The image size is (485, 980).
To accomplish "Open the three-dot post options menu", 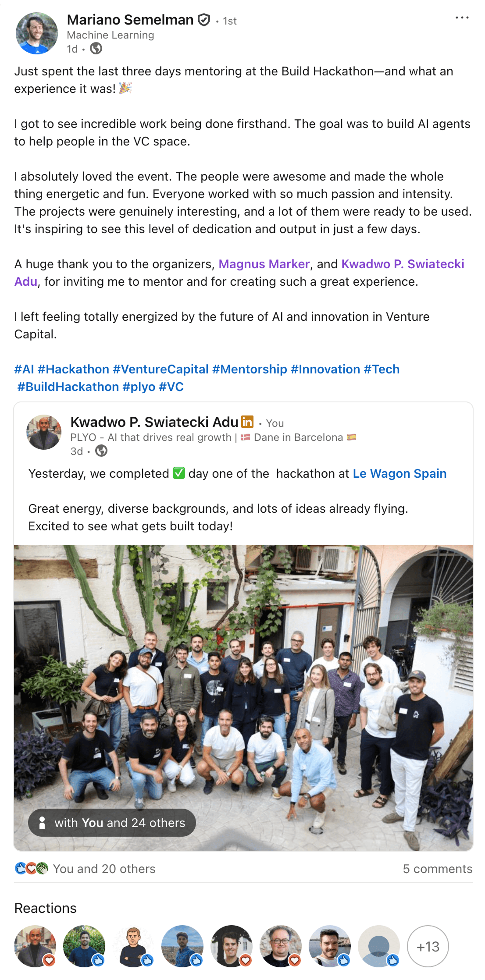I will pyautogui.click(x=462, y=18).
